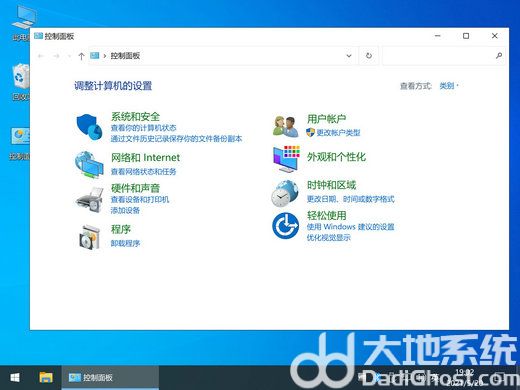
Task: Click the 卸载程序 link
Action: tap(125, 243)
